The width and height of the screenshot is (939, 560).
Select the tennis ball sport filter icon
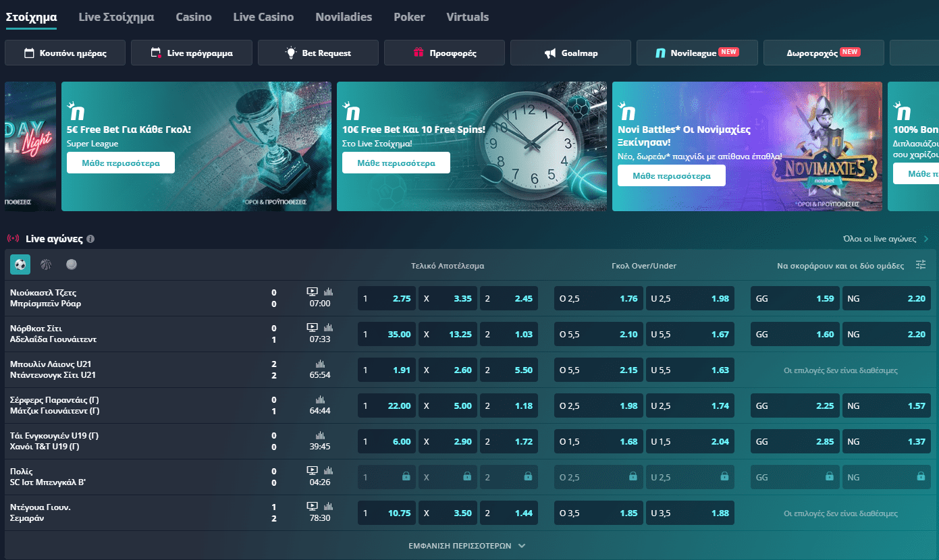(72, 265)
